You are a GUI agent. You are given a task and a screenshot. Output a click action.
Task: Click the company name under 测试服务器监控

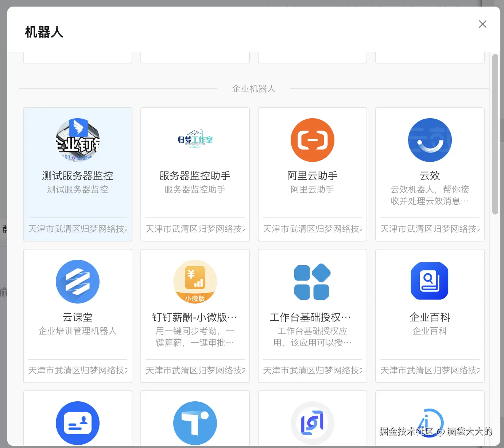coord(78,229)
